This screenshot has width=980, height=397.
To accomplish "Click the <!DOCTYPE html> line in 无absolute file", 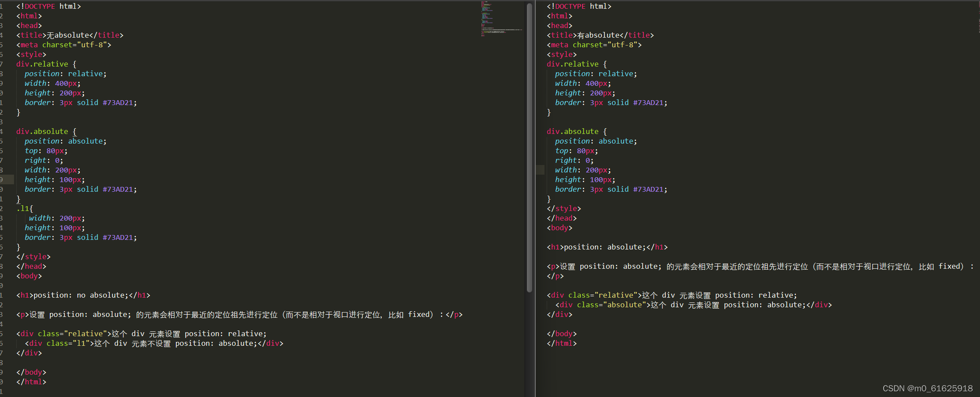I will tap(49, 6).
